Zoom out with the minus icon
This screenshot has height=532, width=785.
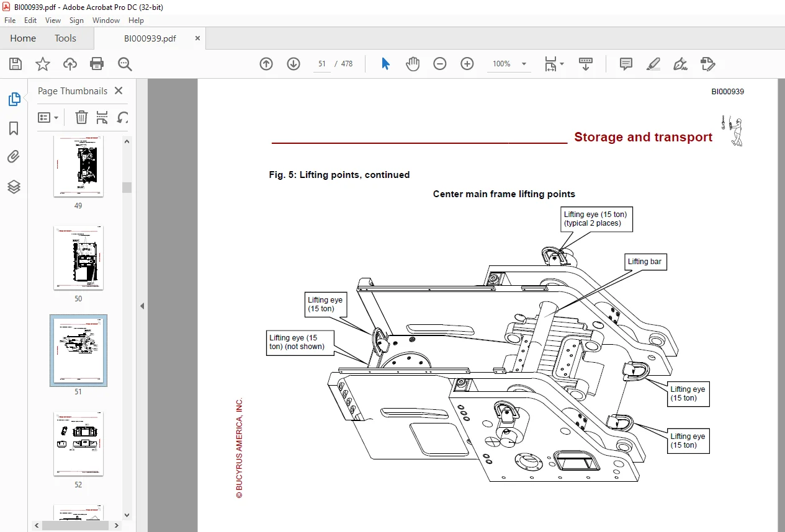440,64
